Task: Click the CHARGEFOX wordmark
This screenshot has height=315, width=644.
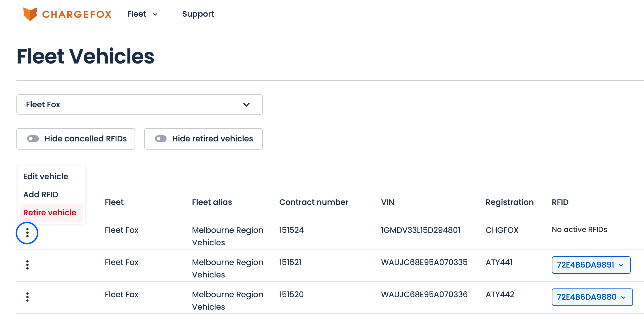Action: click(77, 14)
